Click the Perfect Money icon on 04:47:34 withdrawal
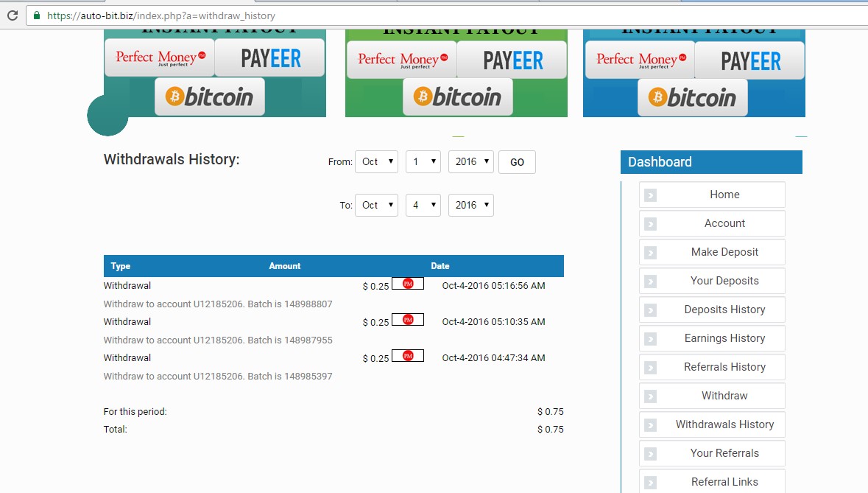The height and width of the screenshot is (493, 868). coord(408,356)
